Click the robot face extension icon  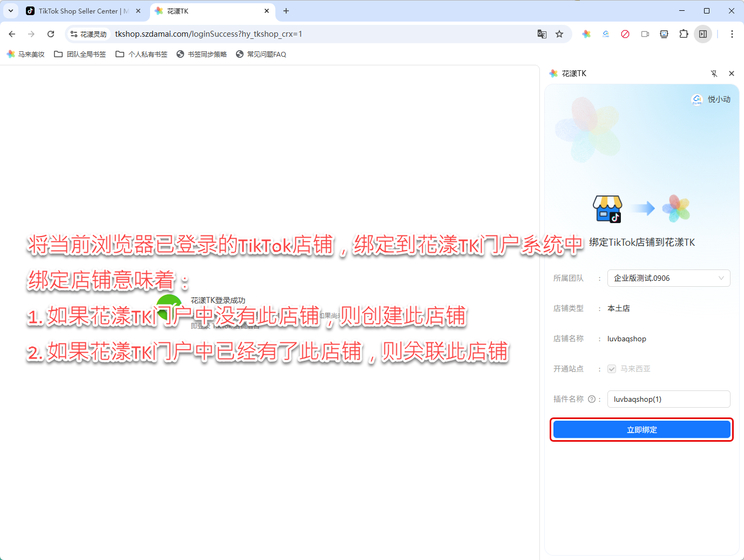[x=664, y=34]
